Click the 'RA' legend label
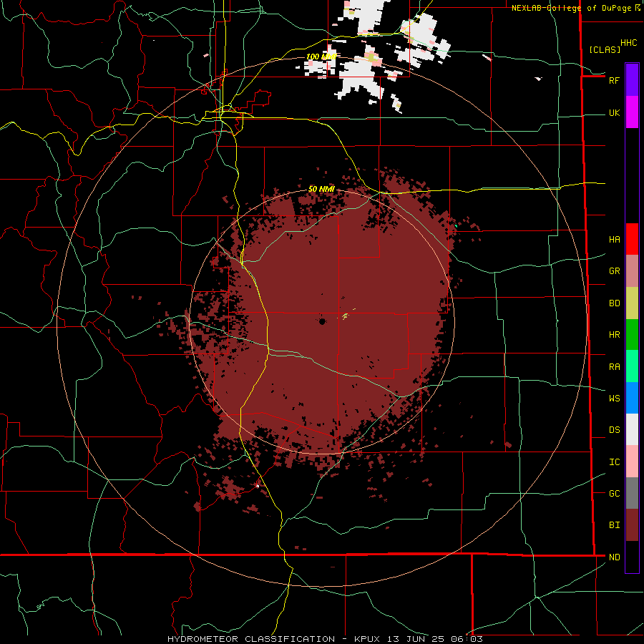This screenshot has width=644, height=644. [615, 366]
